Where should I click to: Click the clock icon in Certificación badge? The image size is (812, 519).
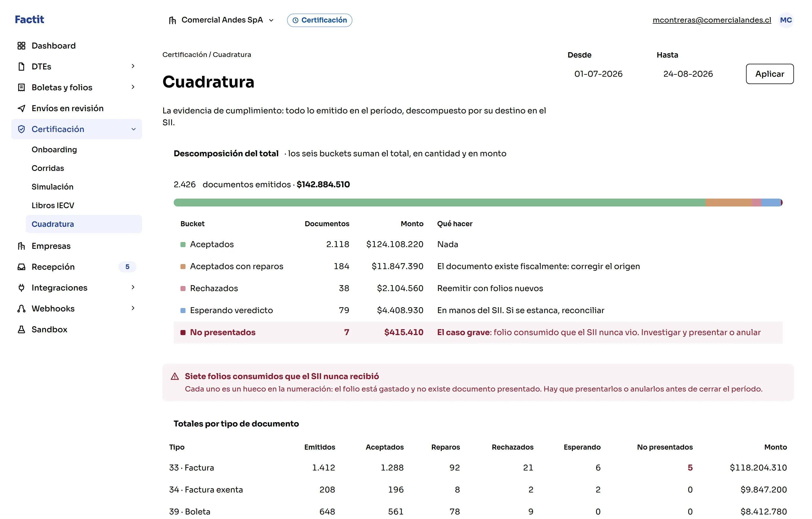(295, 20)
